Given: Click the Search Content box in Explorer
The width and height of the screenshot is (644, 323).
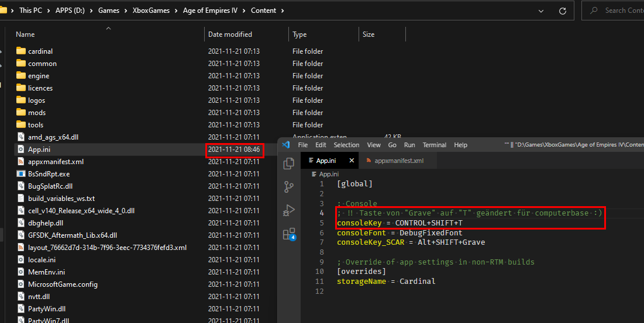Looking at the screenshot, I should click(613, 11).
